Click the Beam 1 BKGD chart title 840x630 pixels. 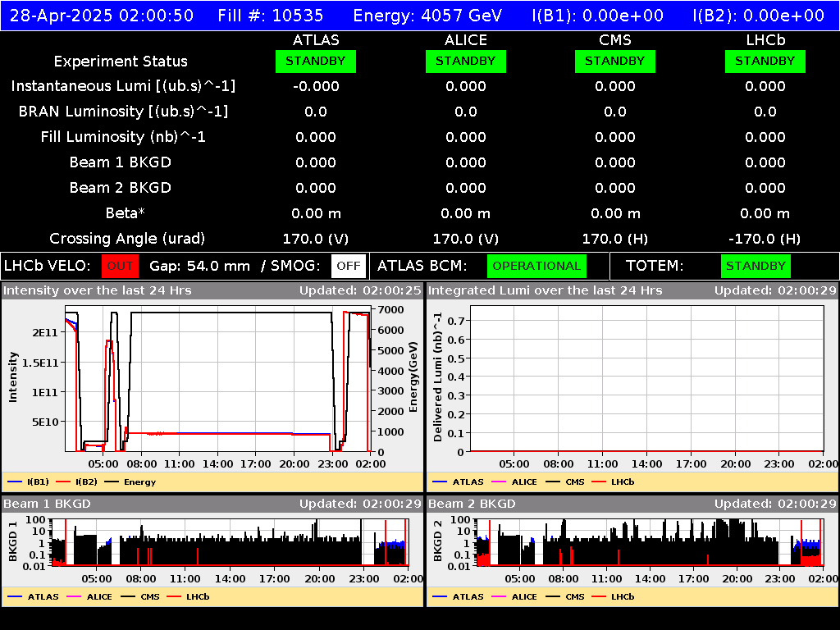[x=47, y=504]
